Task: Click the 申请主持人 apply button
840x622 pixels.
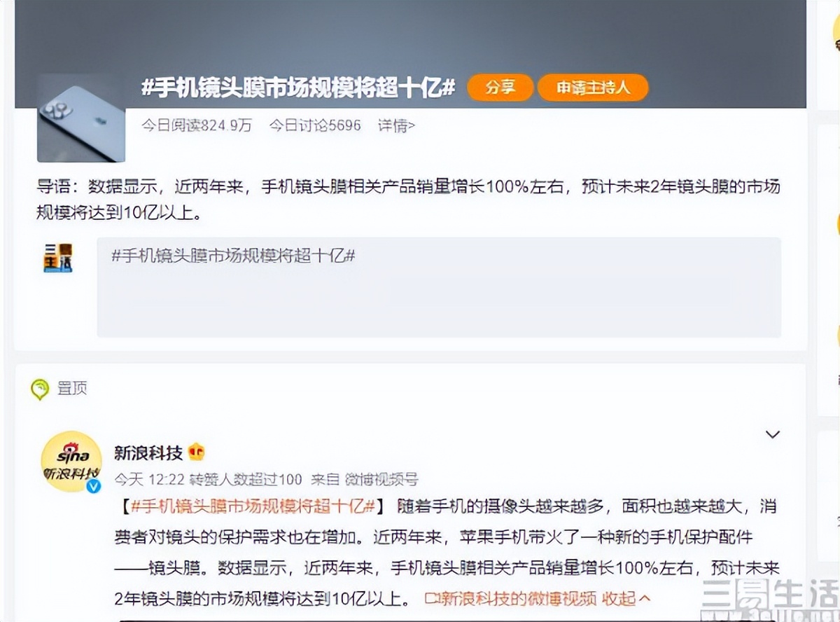Action: click(592, 88)
